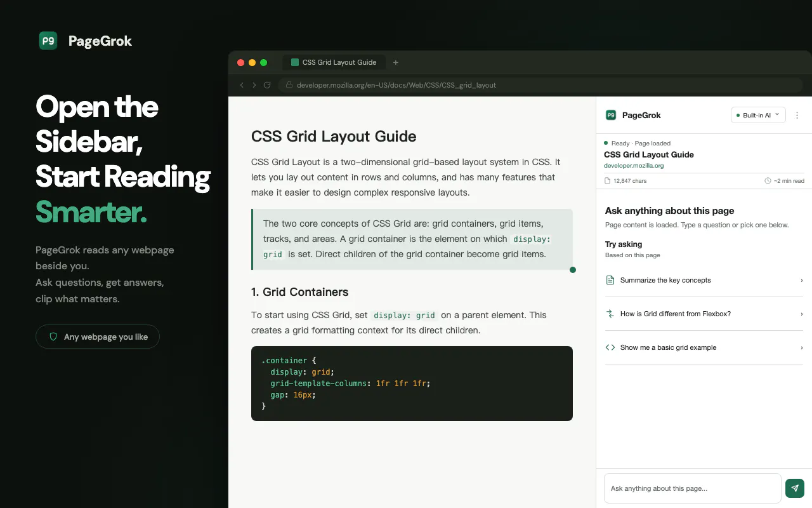Click the Ask anything about this page heading
812x508 pixels.
(670, 211)
